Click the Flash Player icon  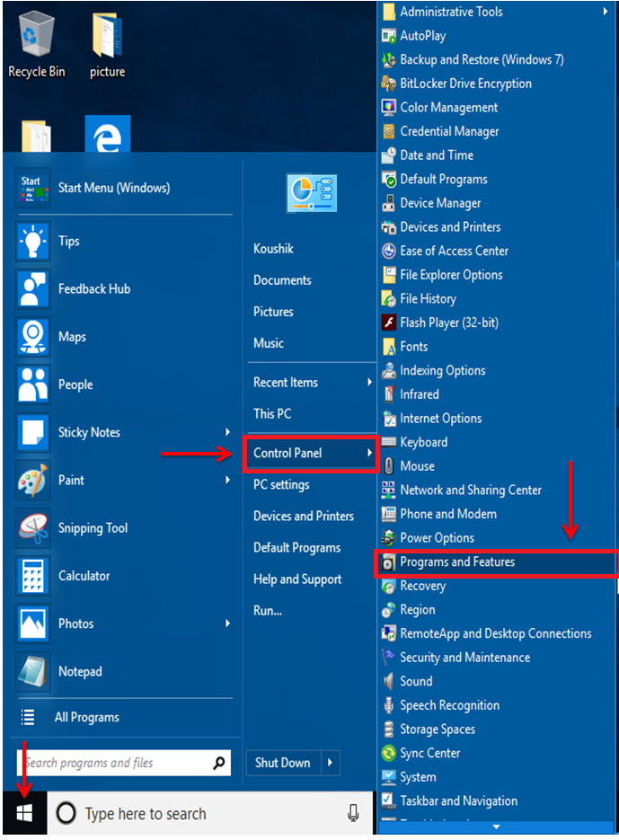click(388, 323)
